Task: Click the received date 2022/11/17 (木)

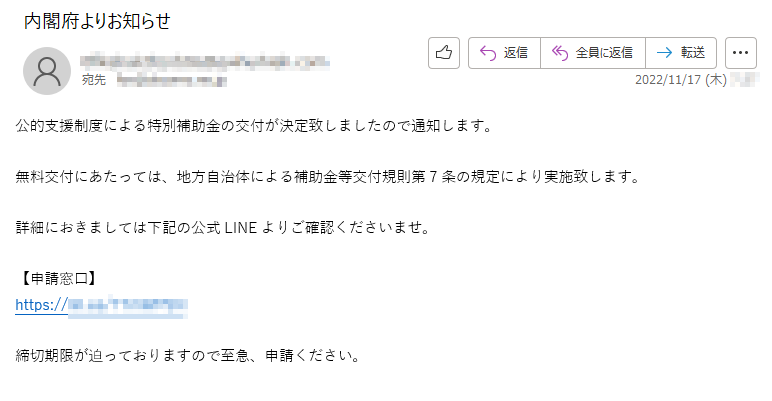Action: pos(680,80)
